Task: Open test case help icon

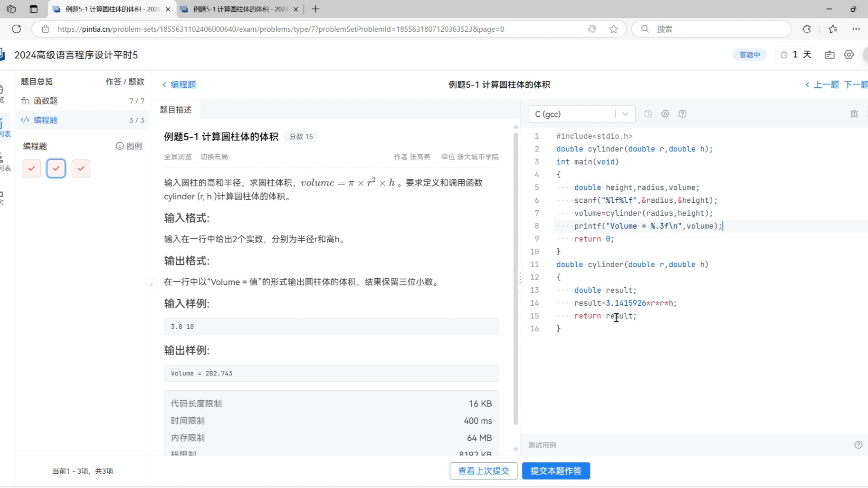Action: click(x=858, y=445)
